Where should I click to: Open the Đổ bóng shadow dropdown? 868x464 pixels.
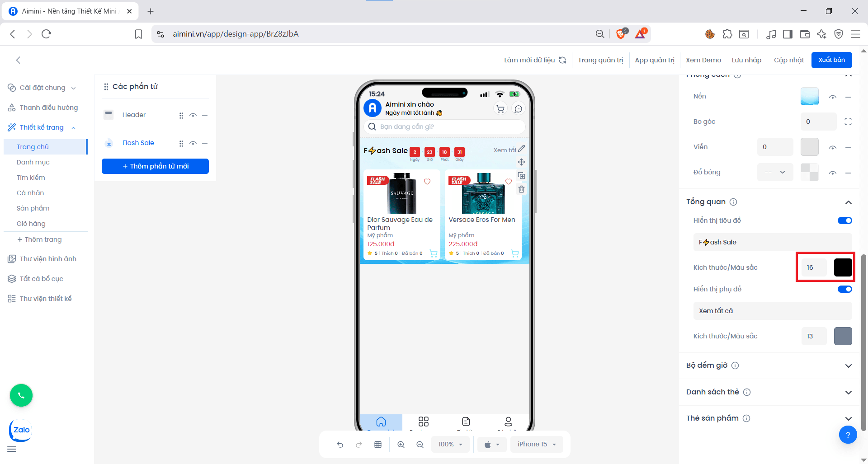coord(775,172)
